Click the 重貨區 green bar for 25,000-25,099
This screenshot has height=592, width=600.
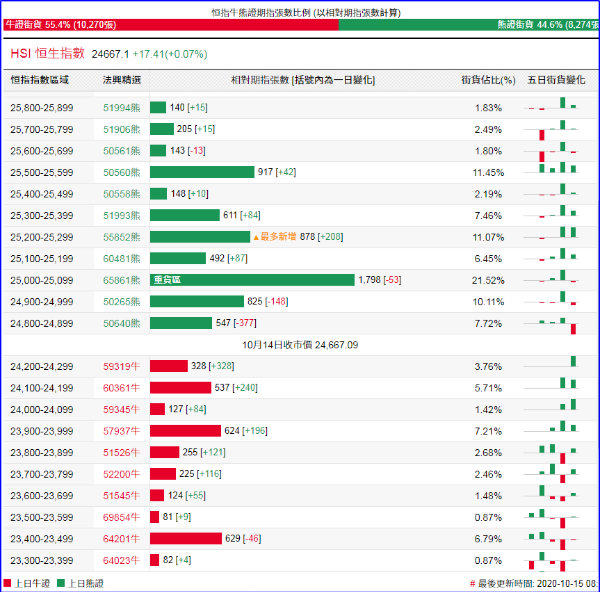point(252,280)
